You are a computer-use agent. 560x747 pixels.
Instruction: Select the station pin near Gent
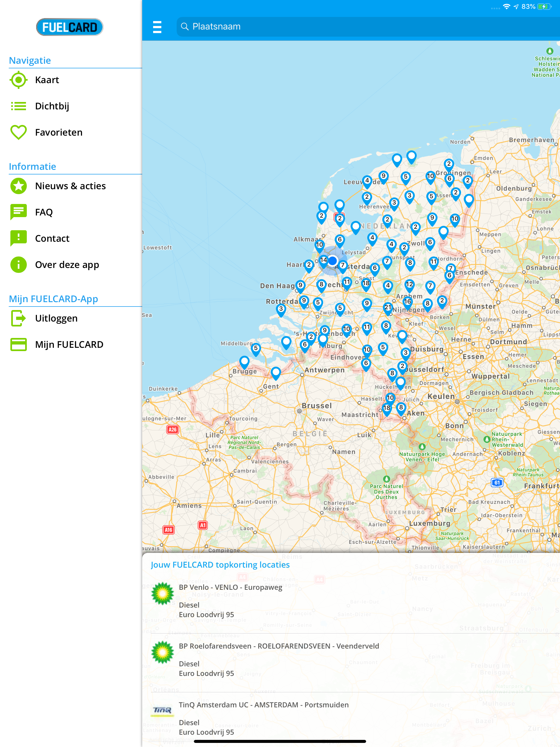click(276, 374)
